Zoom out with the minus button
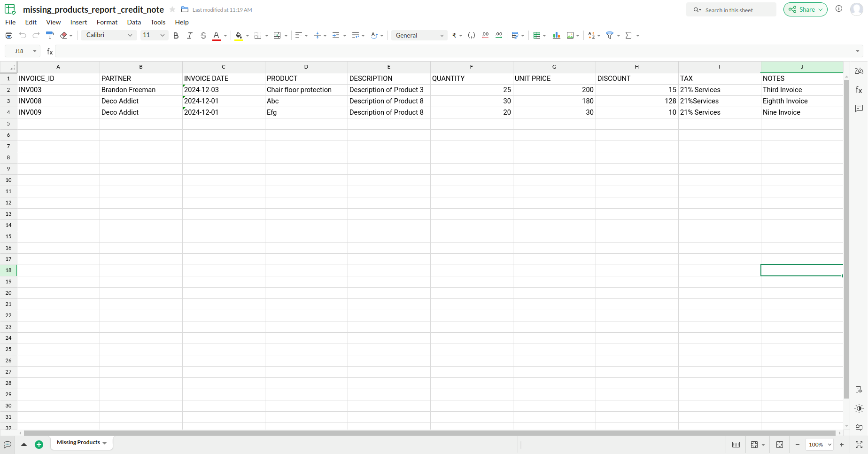Screen dimensions: 868x454 (x=798, y=445)
